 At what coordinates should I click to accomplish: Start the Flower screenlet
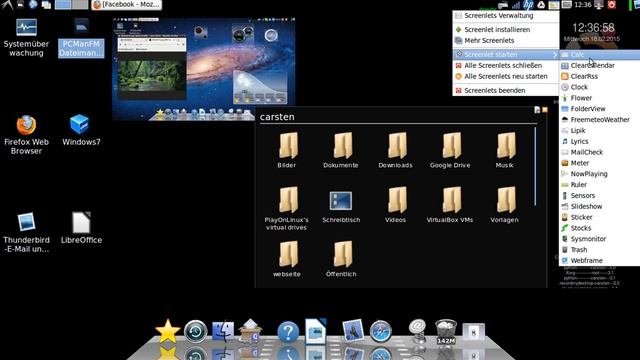(599, 98)
